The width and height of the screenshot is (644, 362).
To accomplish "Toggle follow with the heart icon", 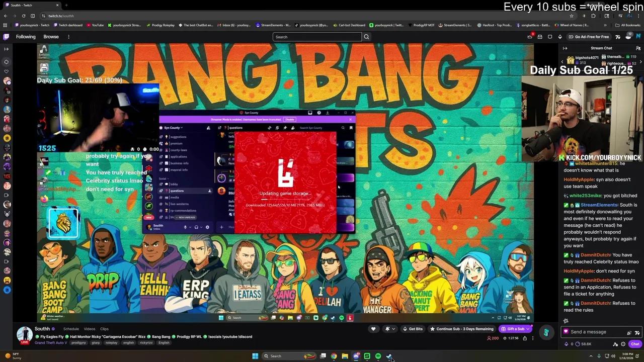I will (x=373, y=329).
